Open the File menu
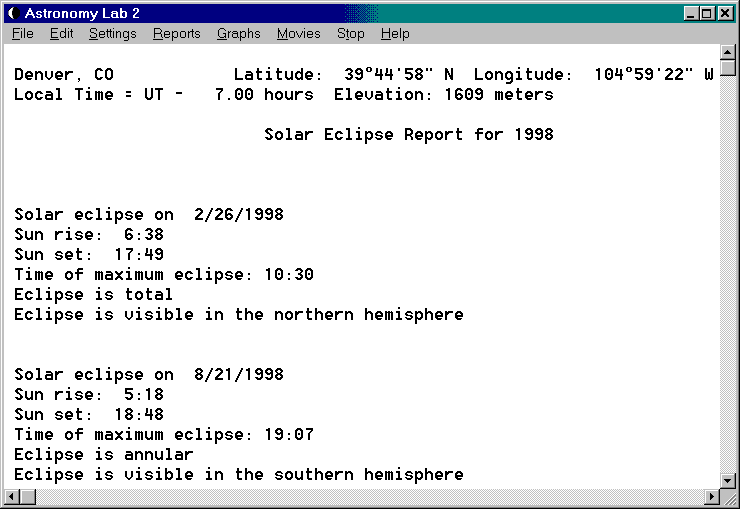740x509 pixels. pos(22,33)
